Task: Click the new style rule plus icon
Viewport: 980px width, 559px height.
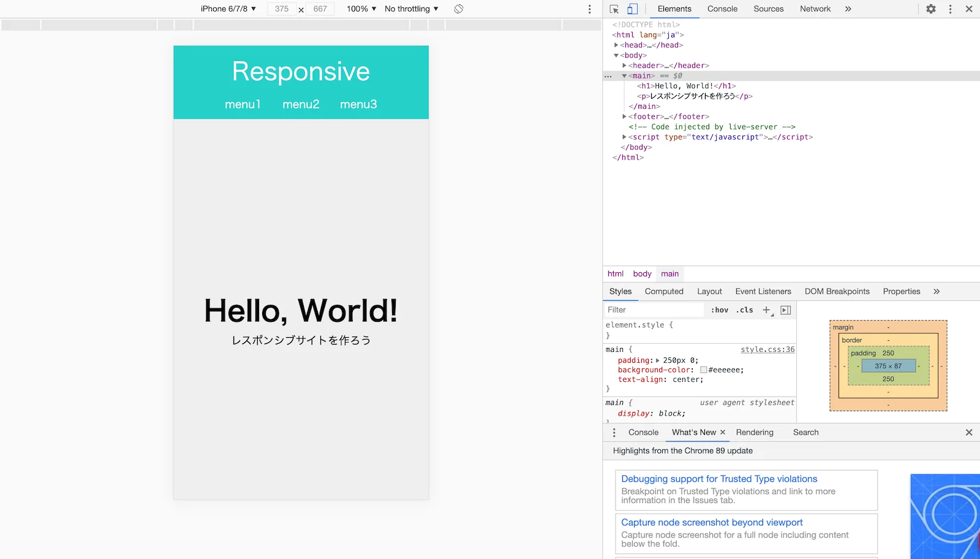Action: point(766,310)
